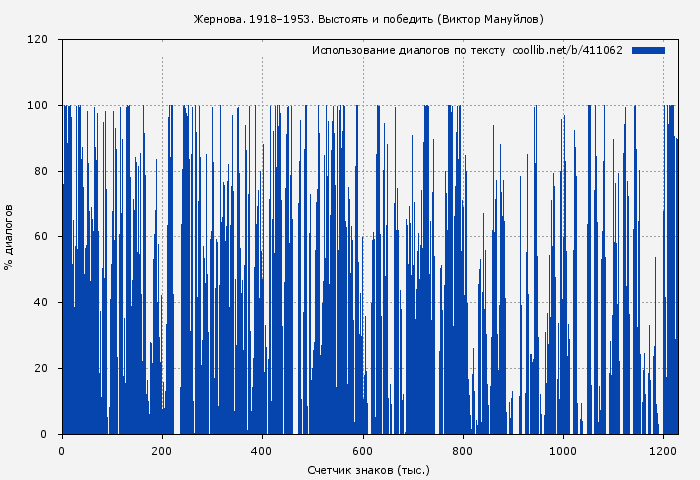Select the 400 tick on the horizontal axis
This screenshot has height=480, width=700.
(262, 450)
